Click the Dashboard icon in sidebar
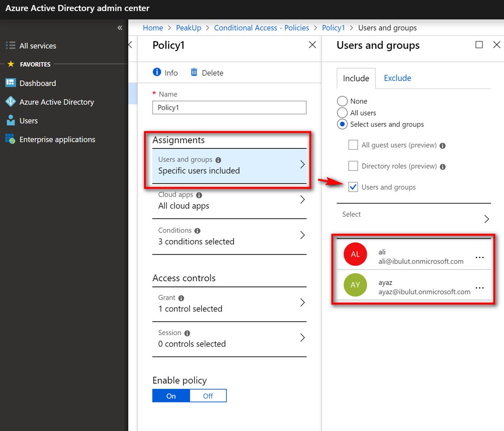Viewport: 504px width, 431px height. pyautogui.click(x=11, y=83)
